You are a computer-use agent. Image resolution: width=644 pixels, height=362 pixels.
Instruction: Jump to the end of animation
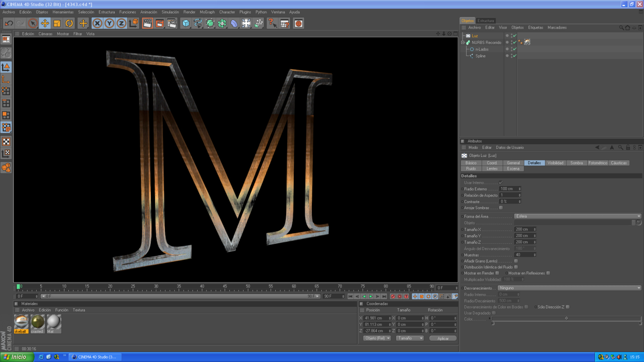click(384, 296)
